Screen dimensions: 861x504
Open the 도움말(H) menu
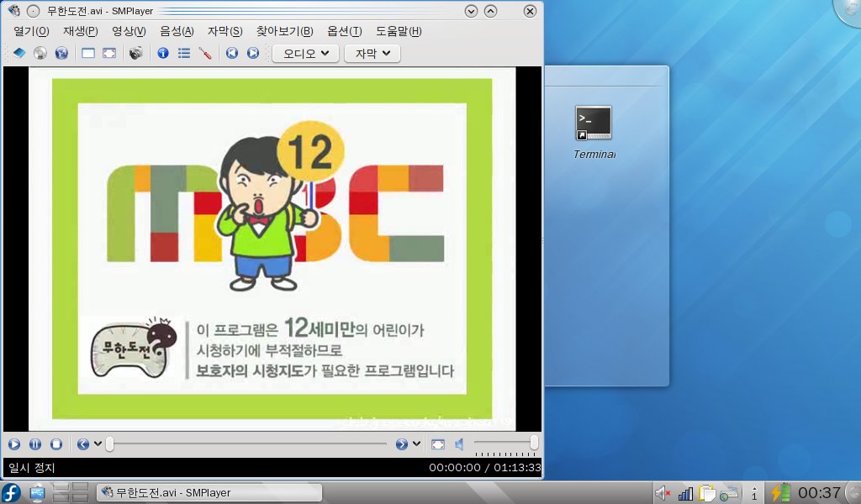coord(399,31)
